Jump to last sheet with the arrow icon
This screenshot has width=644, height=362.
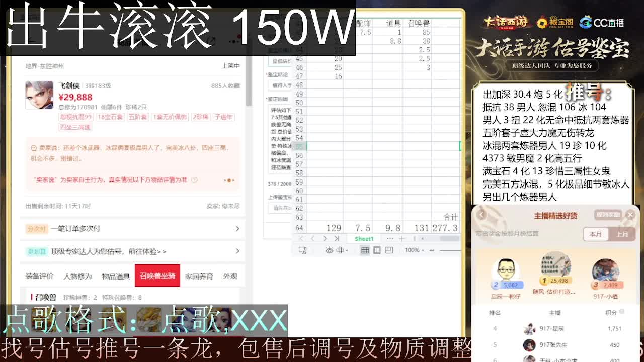pos(336,239)
